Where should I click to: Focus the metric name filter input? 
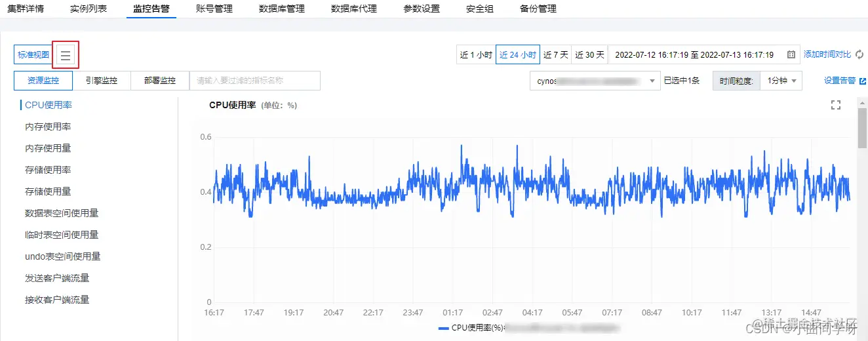[x=255, y=81]
